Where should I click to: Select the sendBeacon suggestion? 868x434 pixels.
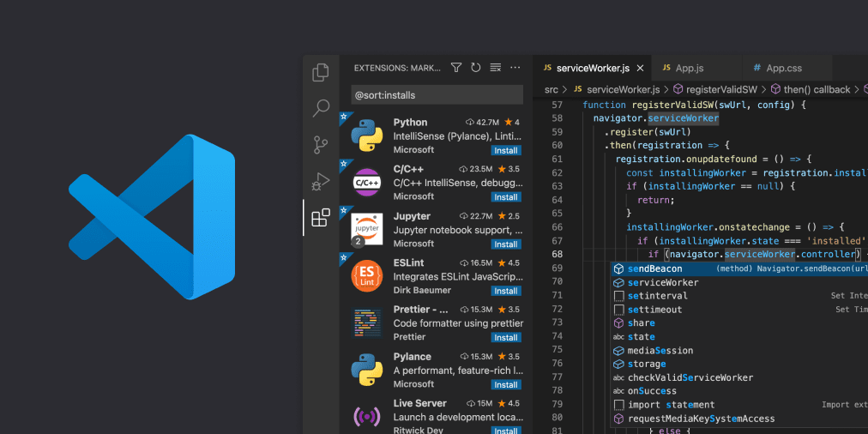tap(739, 269)
